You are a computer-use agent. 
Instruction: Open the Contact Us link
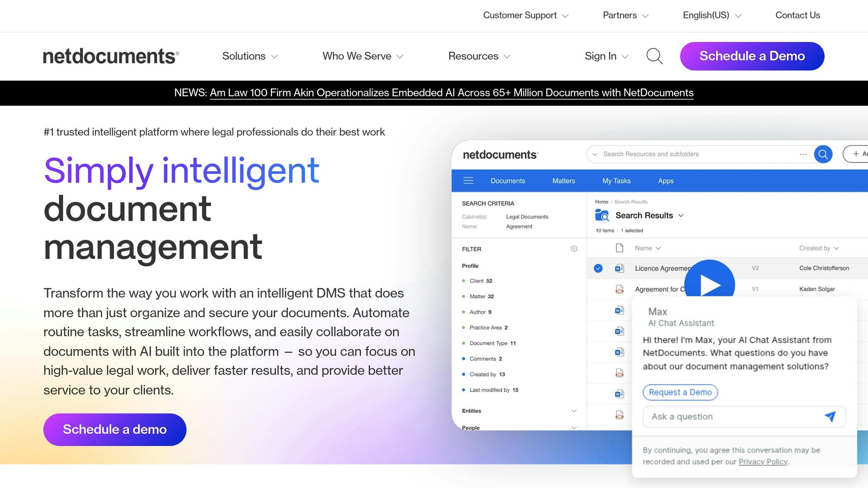(798, 15)
